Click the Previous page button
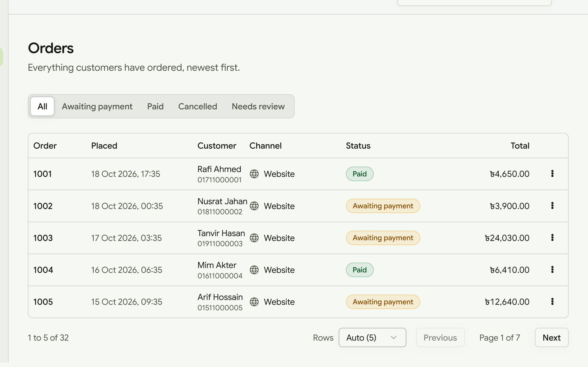The height and width of the screenshot is (367, 588). point(440,337)
